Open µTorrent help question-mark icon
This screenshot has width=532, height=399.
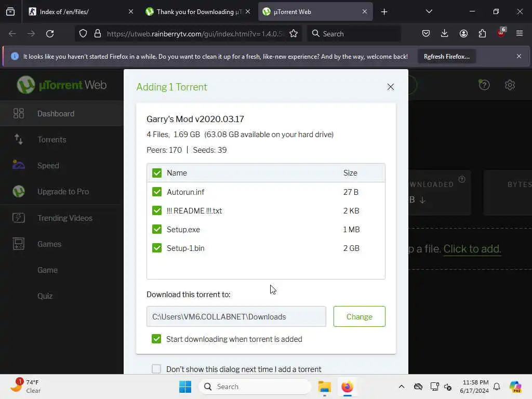(484, 85)
